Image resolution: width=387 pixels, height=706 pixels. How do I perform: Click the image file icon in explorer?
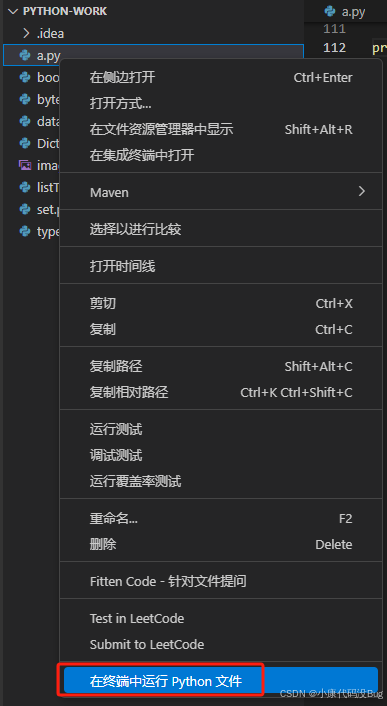[x=25, y=165]
